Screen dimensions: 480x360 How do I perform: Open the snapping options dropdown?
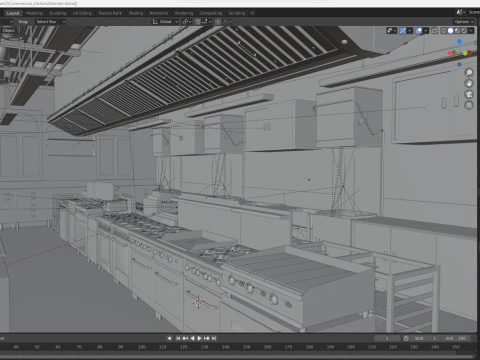(206, 22)
